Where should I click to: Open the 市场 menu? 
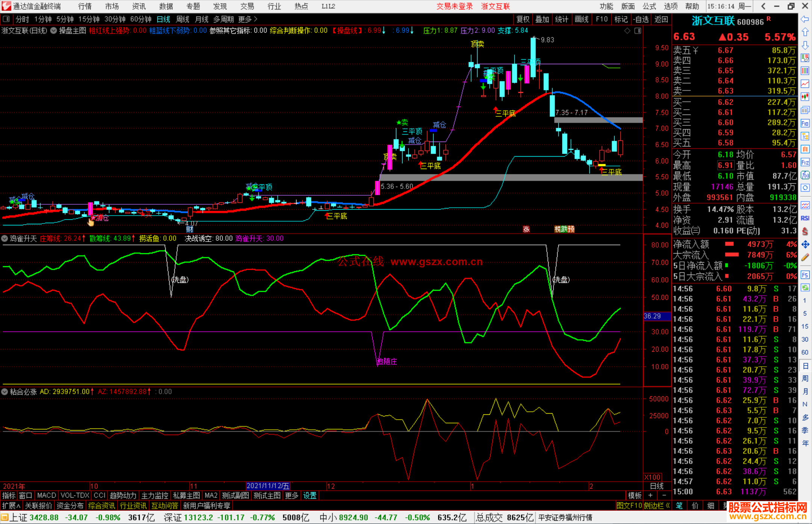112,6
